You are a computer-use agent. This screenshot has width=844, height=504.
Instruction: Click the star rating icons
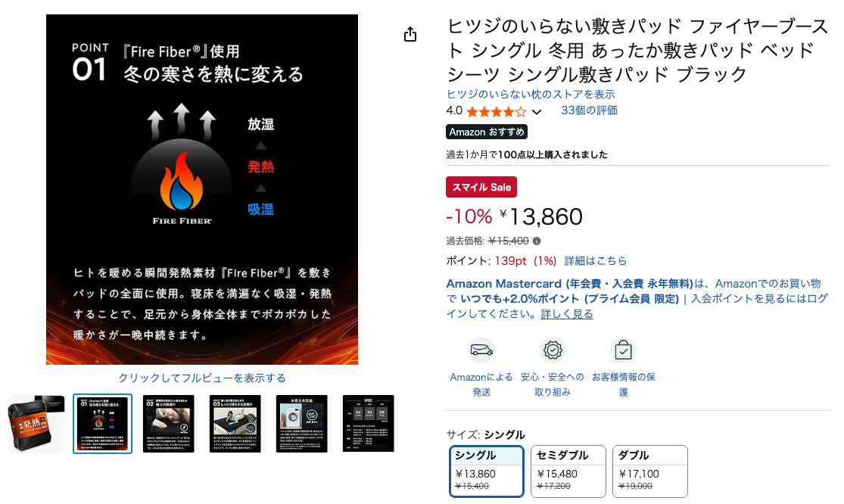(497, 112)
